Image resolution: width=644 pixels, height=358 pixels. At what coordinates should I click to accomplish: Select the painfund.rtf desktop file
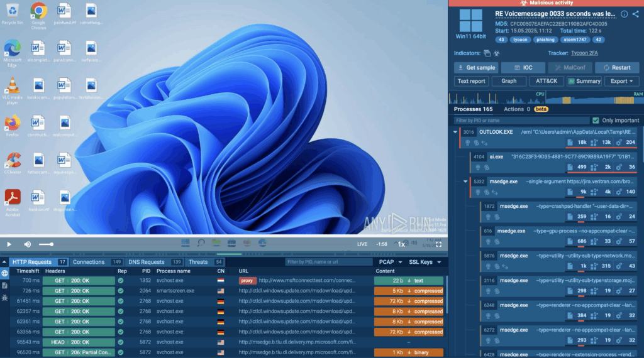(65, 14)
